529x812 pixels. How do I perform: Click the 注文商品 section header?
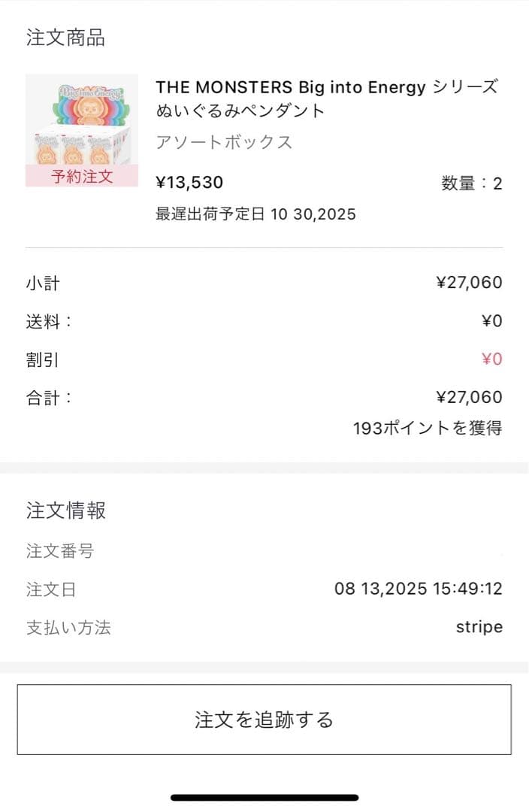65,38
